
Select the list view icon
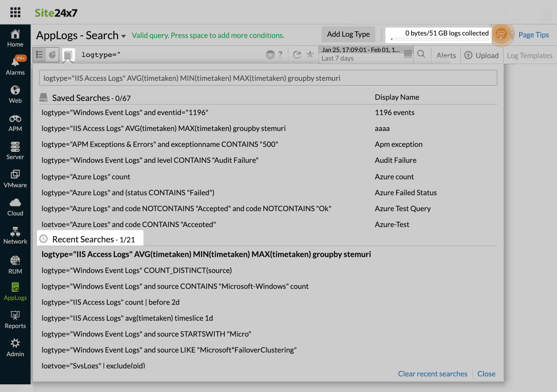pyautogui.click(x=39, y=55)
